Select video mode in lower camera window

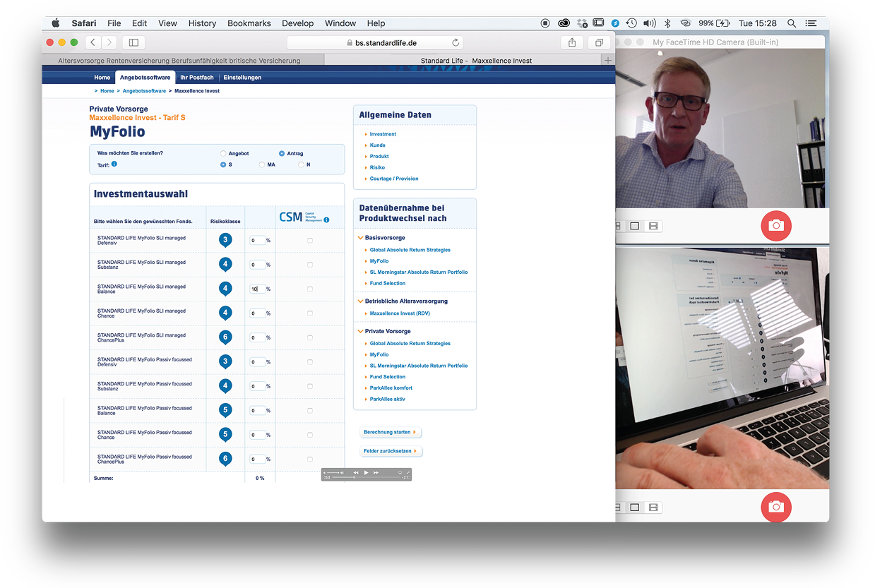(653, 507)
